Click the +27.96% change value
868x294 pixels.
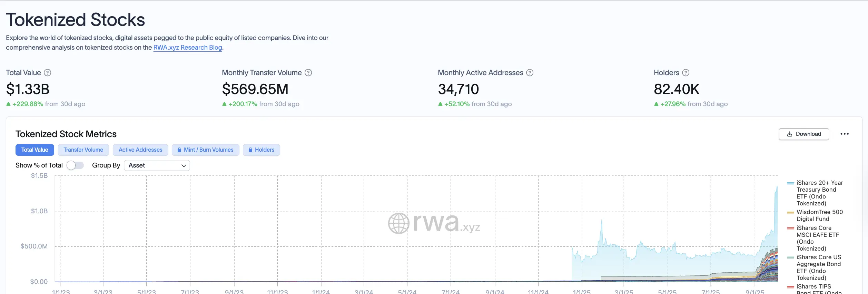(673, 104)
